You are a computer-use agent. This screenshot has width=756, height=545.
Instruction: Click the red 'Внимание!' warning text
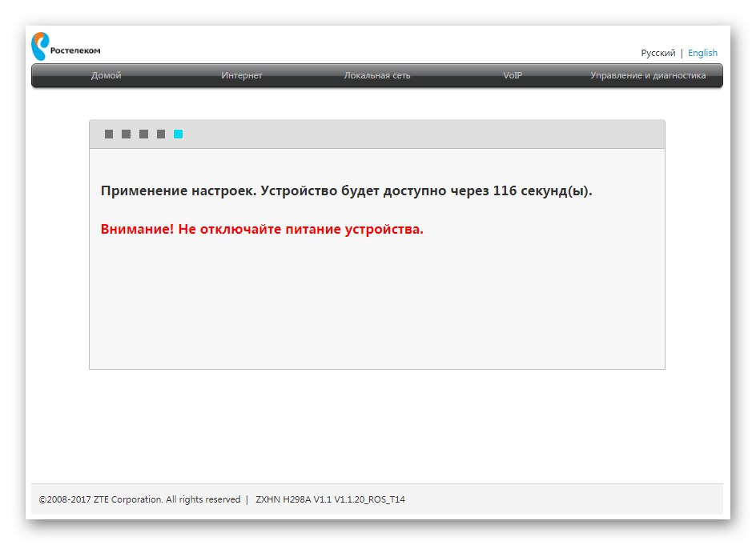click(262, 230)
